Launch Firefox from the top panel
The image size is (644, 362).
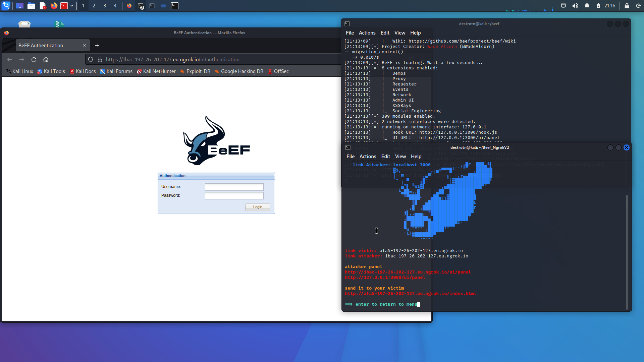pyautogui.click(x=54, y=6)
